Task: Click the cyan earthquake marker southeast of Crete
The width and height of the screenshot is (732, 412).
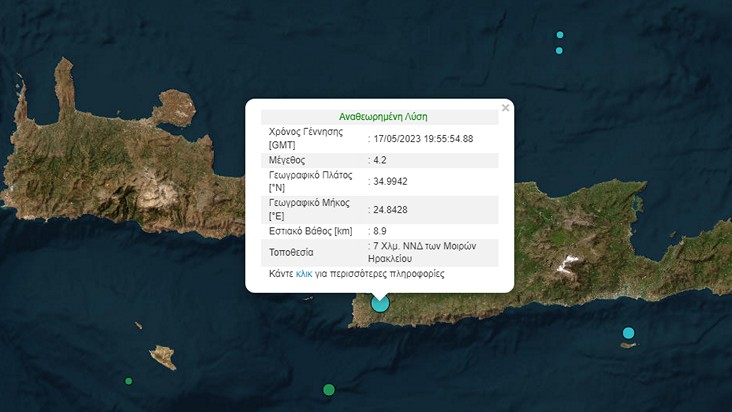Action: pos(629,333)
